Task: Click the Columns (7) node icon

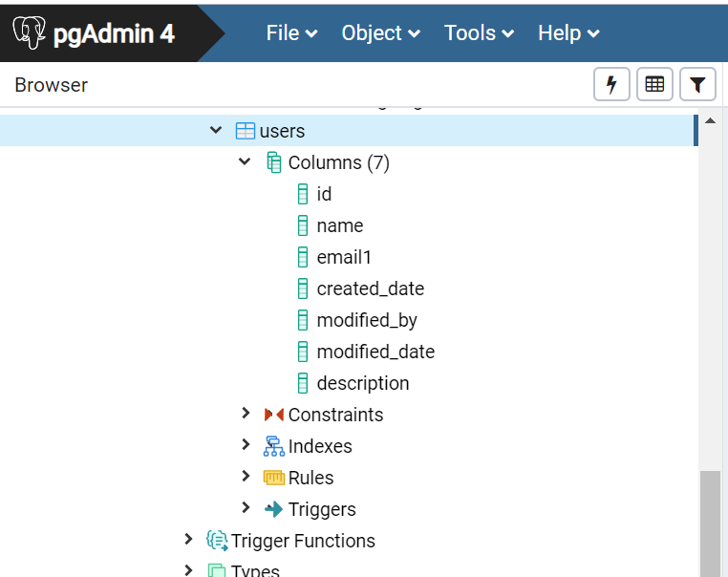Action: tap(273, 162)
